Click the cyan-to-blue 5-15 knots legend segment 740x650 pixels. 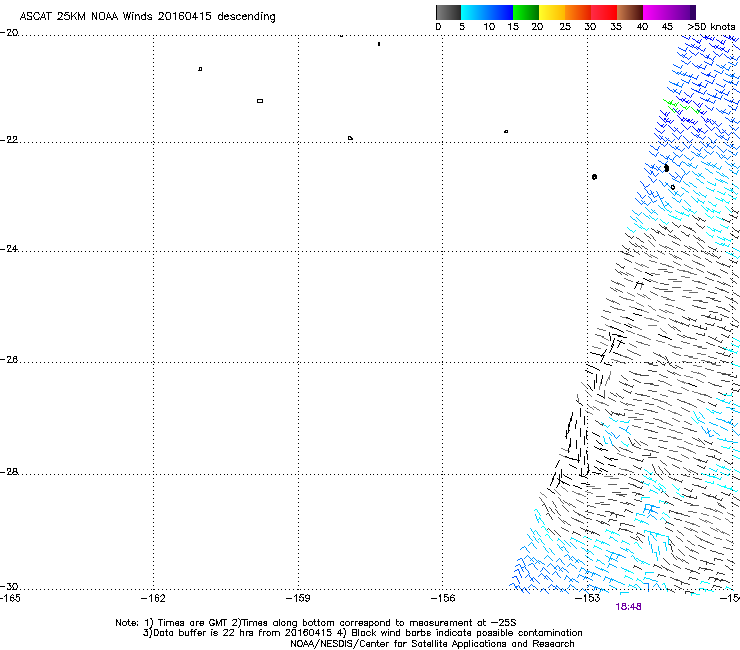pos(487,12)
